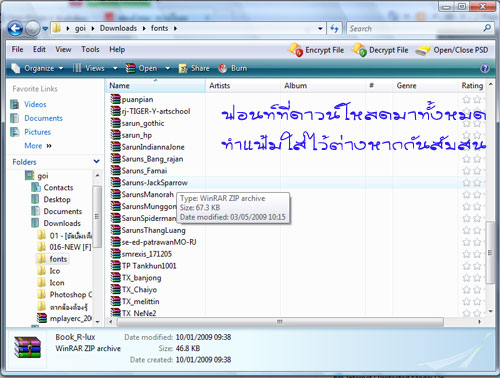Click the Back navigation arrow

pos(15,29)
